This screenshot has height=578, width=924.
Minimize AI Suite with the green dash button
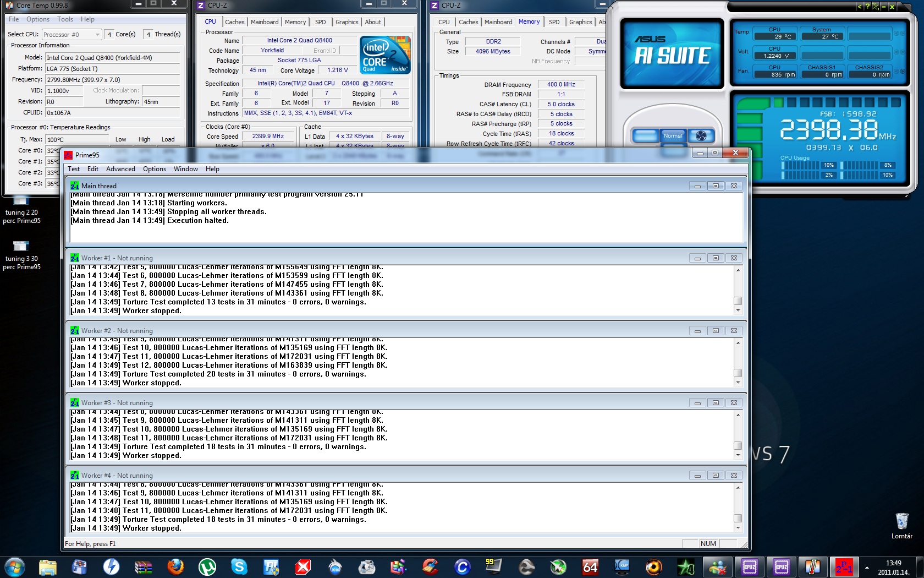[x=884, y=7]
